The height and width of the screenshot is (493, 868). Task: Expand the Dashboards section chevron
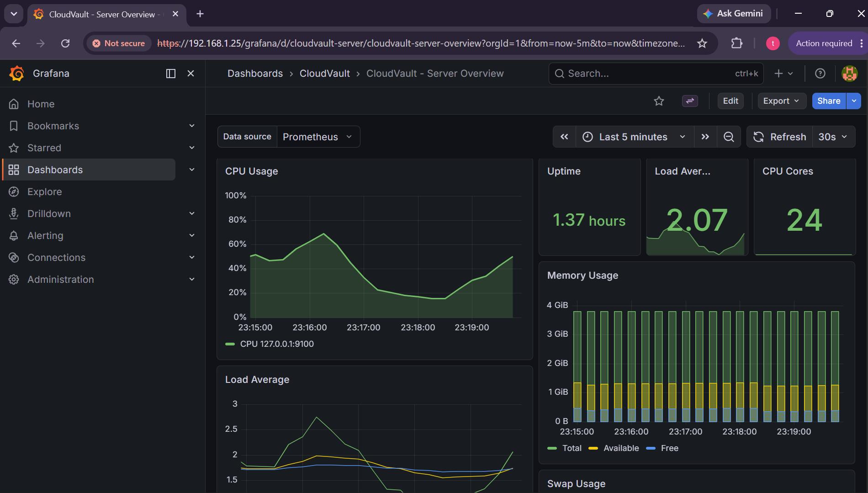tap(192, 170)
